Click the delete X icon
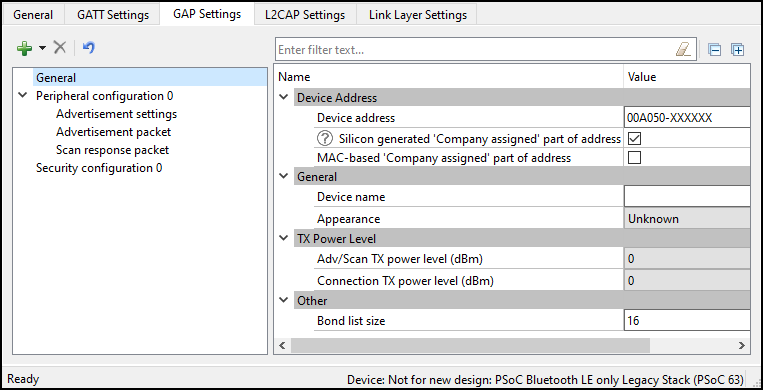This screenshot has height=390, width=763. coord(59,48)
